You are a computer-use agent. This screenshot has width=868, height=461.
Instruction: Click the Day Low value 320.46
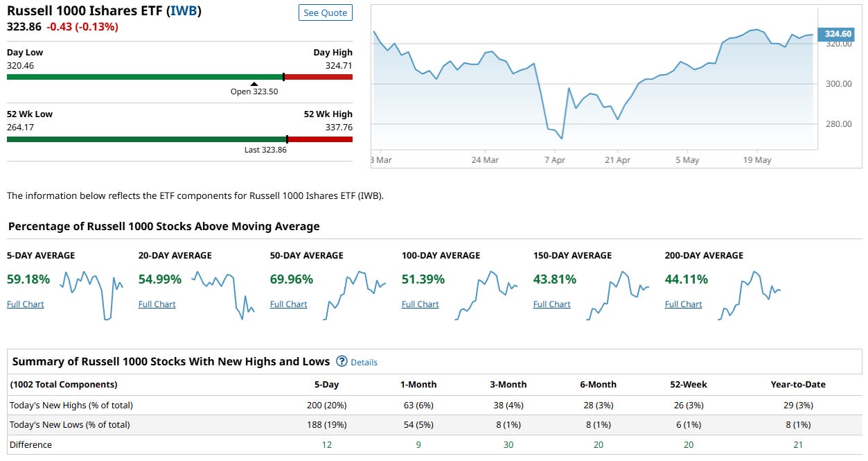[x=21, y=66]
